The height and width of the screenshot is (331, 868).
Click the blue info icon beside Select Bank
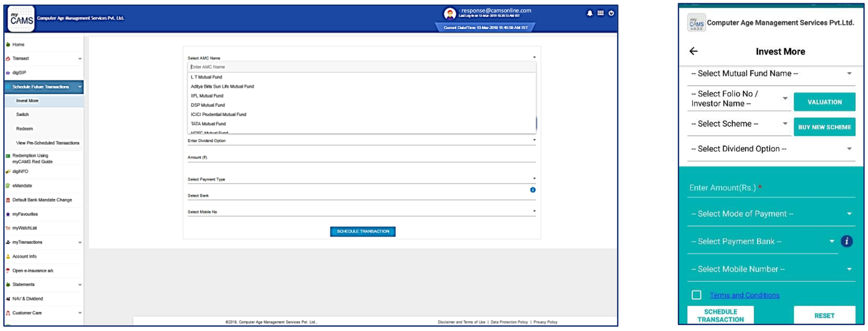click(x=533, y=190)
